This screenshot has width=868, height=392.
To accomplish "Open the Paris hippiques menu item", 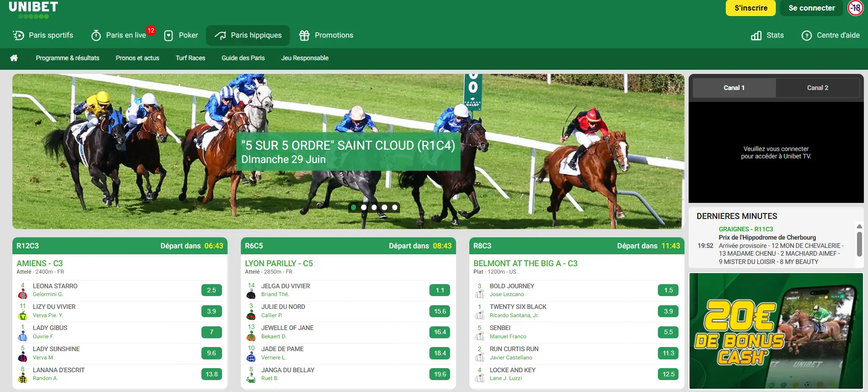I will (248, 35).
